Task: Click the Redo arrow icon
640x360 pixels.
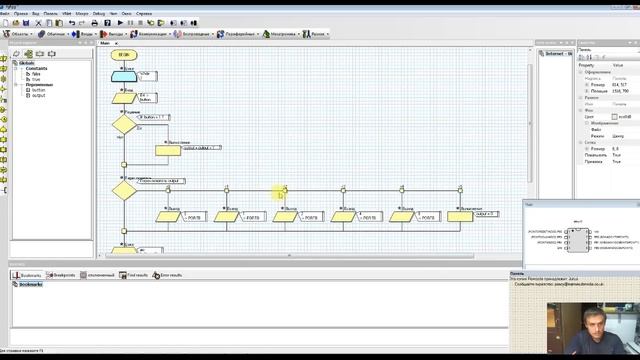Action: (82, 23)
